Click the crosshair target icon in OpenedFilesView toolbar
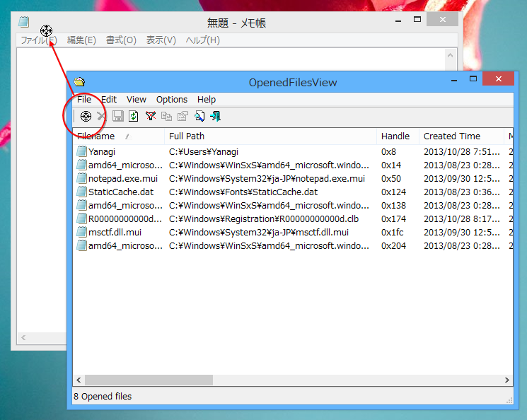 86,116
